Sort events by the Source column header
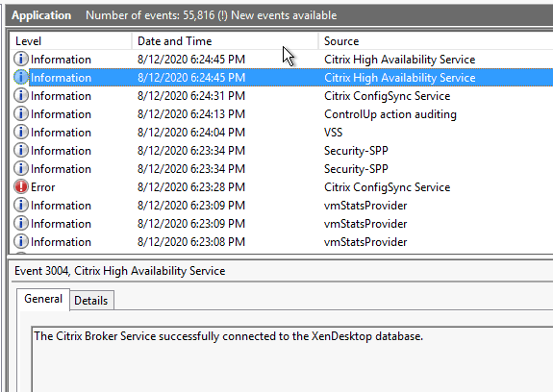 tap(436, 41)
